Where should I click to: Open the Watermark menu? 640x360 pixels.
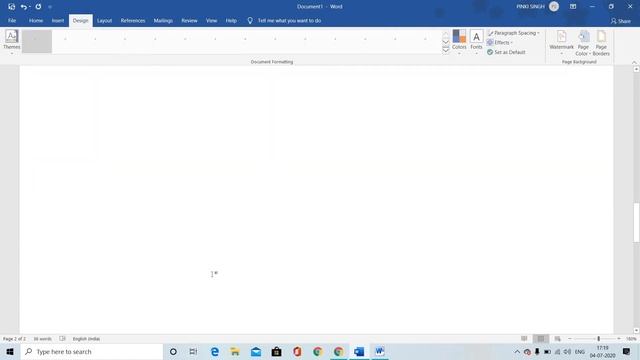561,42
